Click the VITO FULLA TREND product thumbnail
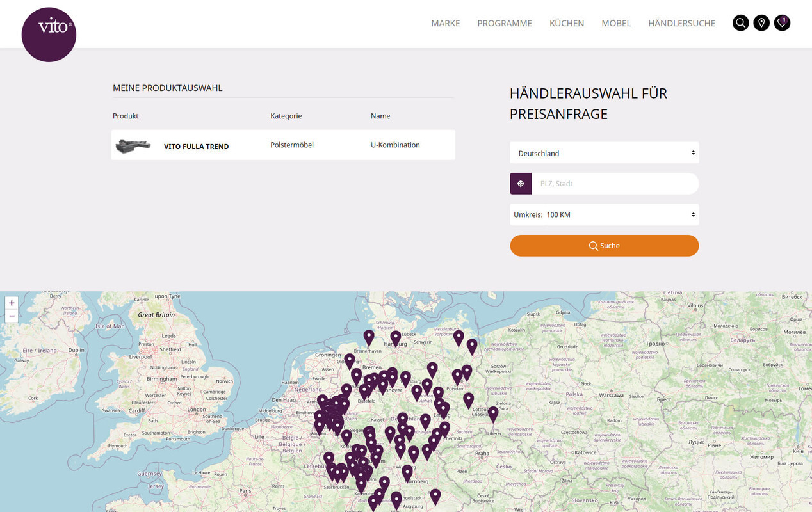Viewport: 812px width, 512px height. click(x=133, y=145)
